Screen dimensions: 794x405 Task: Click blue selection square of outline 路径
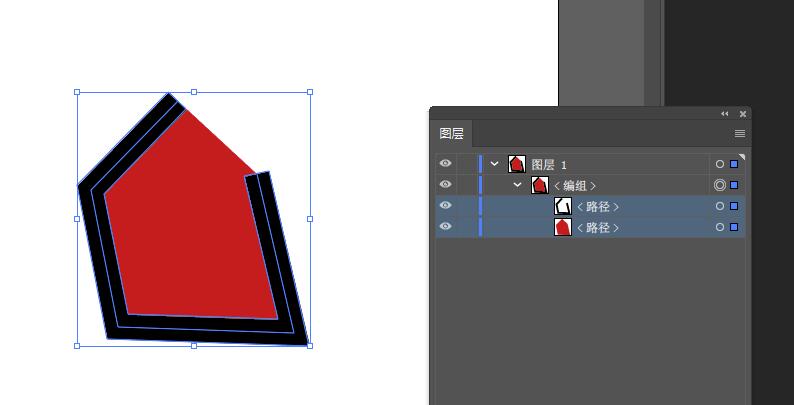tap(734, 206)
